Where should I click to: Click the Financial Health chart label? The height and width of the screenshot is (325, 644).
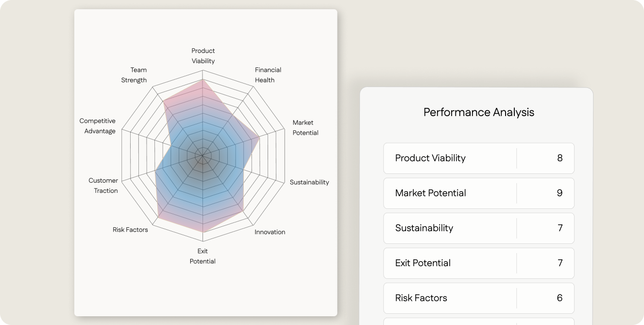coord(268,75)
